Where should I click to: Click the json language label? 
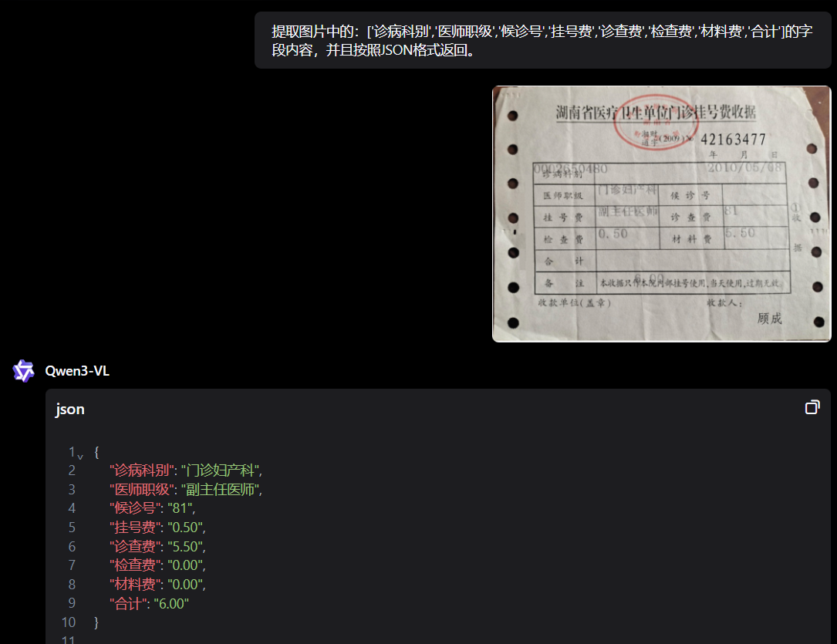[x=70, y=409]
